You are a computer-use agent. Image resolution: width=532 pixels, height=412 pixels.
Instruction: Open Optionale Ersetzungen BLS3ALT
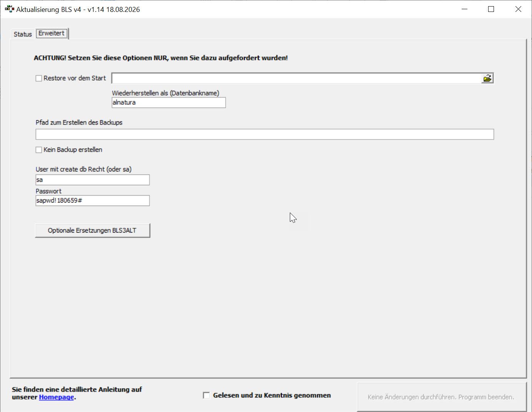[93, 231]
